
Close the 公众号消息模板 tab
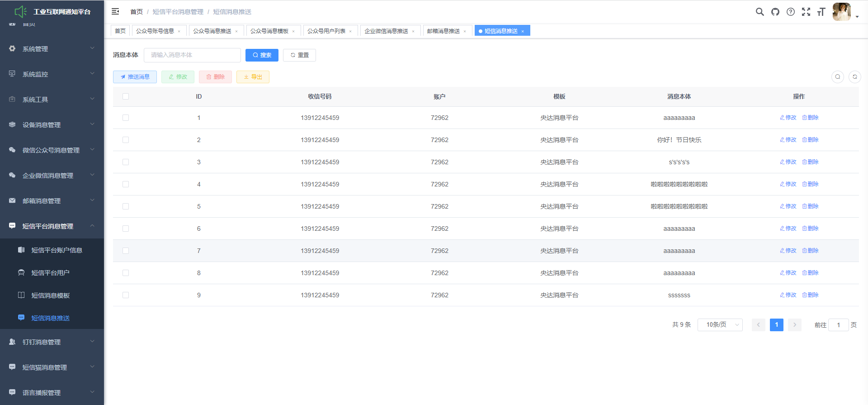(x=293, y=31)
